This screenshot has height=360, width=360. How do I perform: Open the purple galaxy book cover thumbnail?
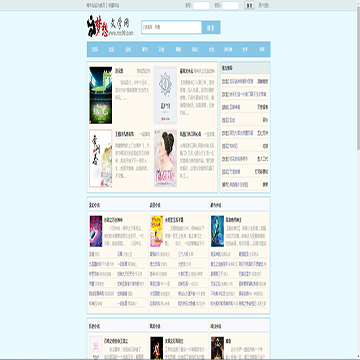pos(96,231)
